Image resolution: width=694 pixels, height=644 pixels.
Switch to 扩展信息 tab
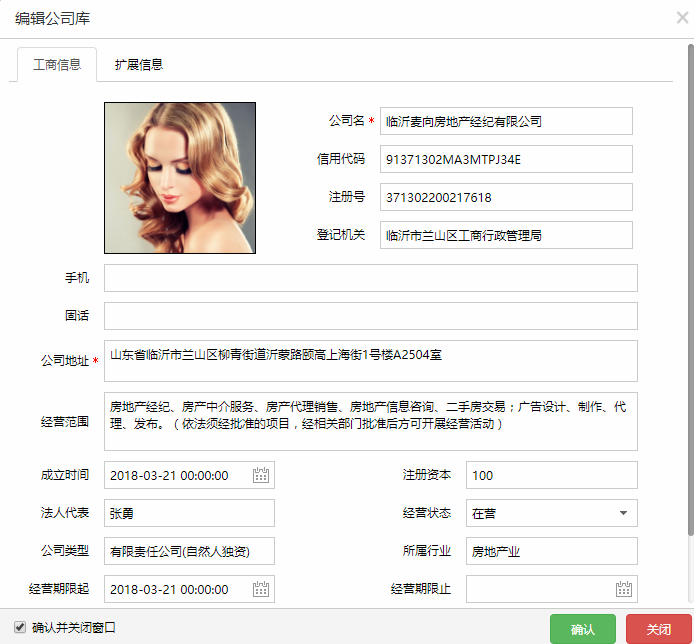[x=139, y=65]
